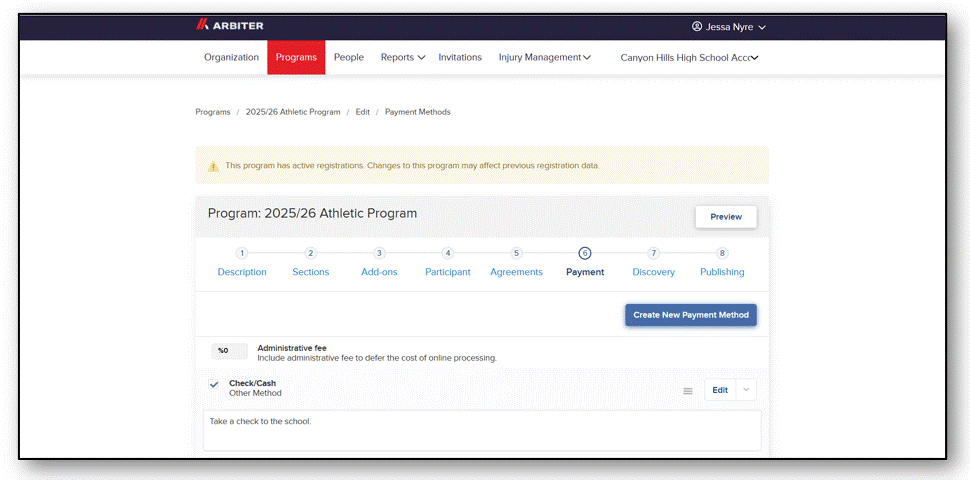Click the drag handle icon for Check/Cash

pyautogui.click(x=687, y=391)
